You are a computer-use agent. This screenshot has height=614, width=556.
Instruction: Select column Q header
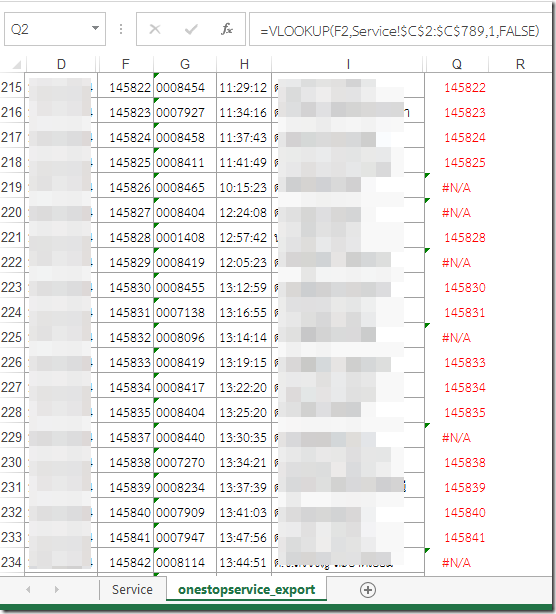point(457,64)
